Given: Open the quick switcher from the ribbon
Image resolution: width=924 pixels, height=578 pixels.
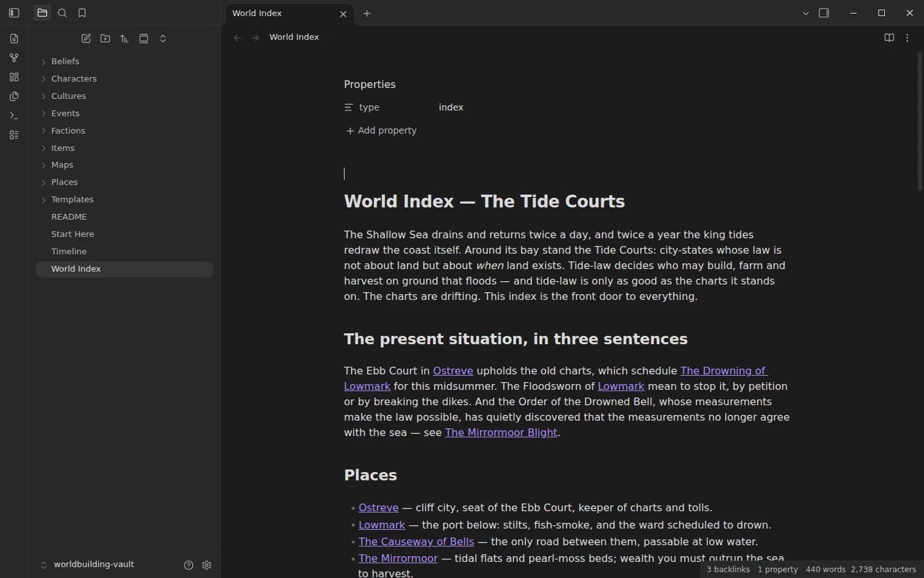Looking at the screenshot, I should point(14,39).
